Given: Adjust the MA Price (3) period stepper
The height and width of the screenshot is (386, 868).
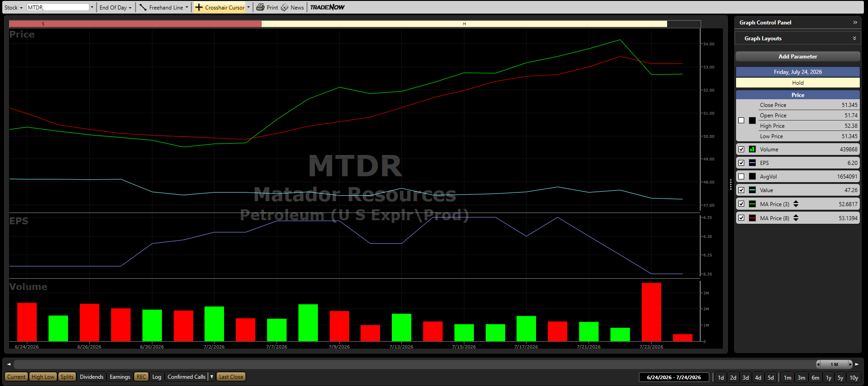Looking at the screenshot, I should coord(796,204).
